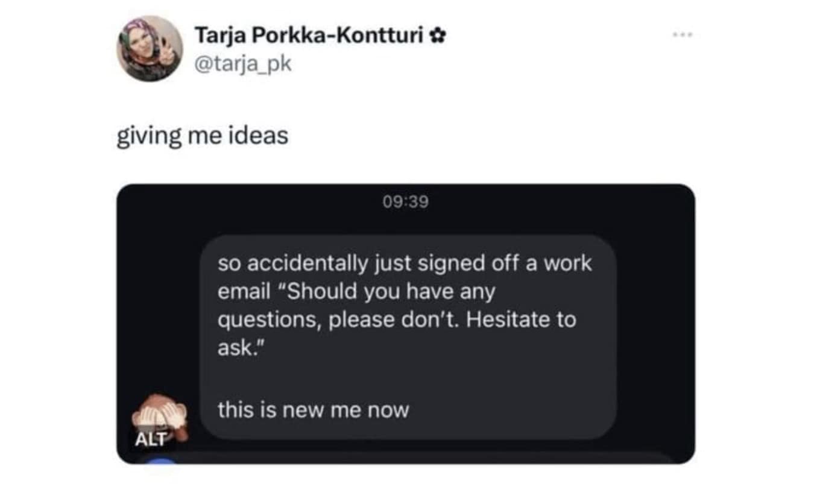
Task: Click the flower badge next to the name
Action: click(x=438, y=37)
